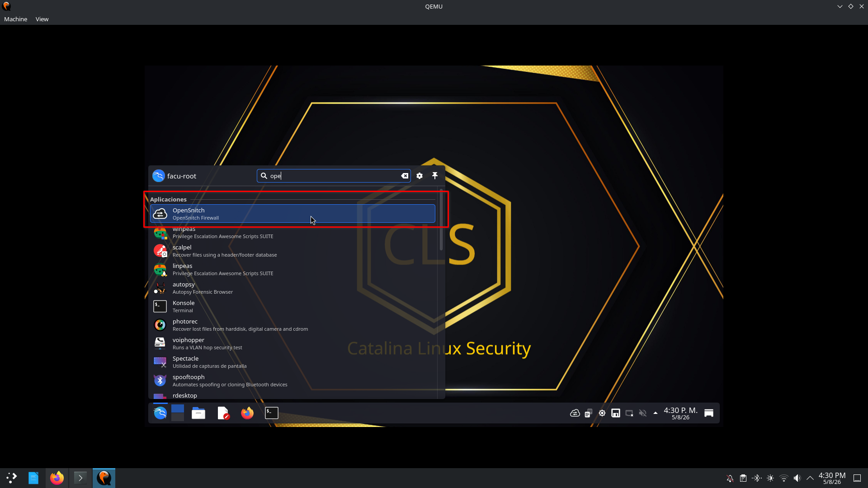This screenshot has width=868, height=488.
Task: Open the host Wi-Fi network icon
Action: (784, 478)
